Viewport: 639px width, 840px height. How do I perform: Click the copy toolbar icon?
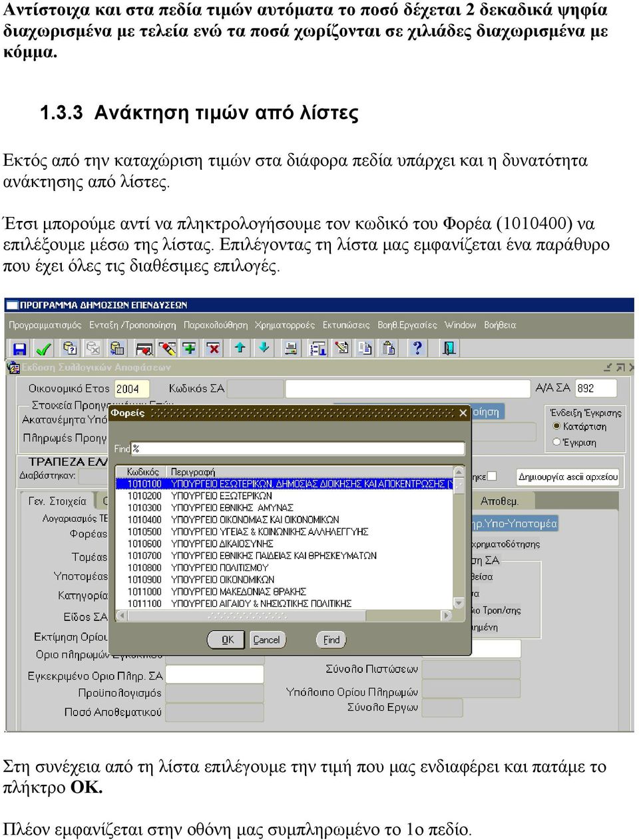click(x=365, y=348)
